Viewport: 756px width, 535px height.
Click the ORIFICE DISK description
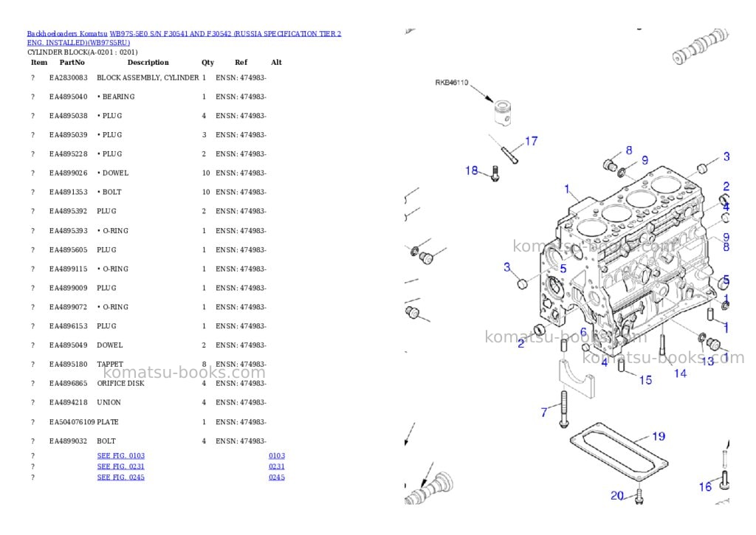pos(120,383)
